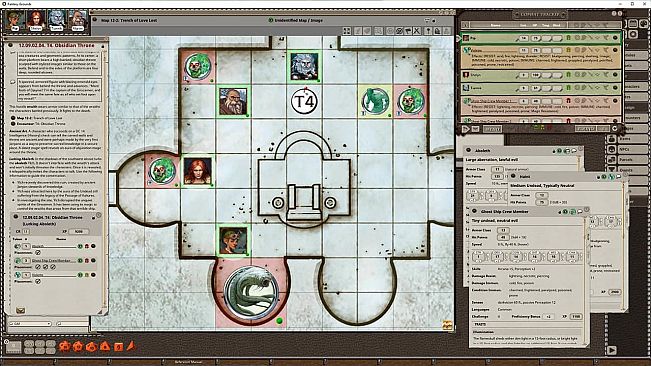Click the pin tool in map toolbar
The height and width of the screenshot is (366, 651).
[428, 31]
